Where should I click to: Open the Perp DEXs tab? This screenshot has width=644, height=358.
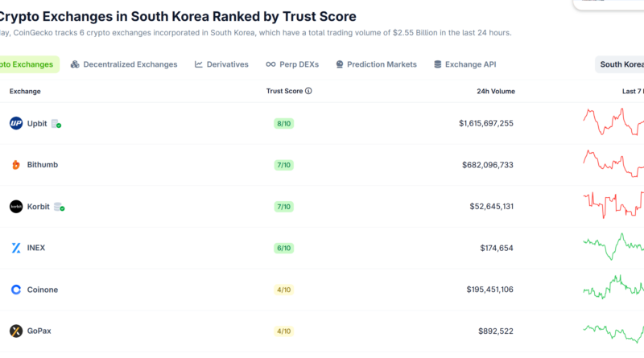292,64
